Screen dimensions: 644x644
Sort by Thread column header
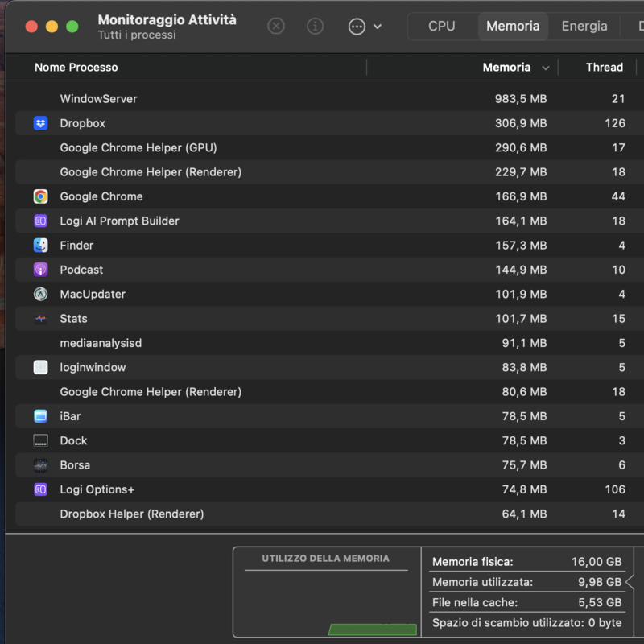[x=605, y=68]
